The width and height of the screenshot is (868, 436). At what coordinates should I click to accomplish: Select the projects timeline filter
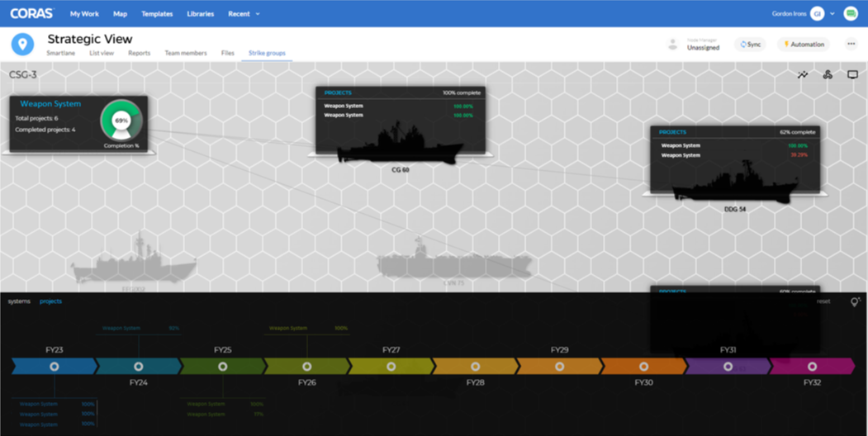[51, 301]
